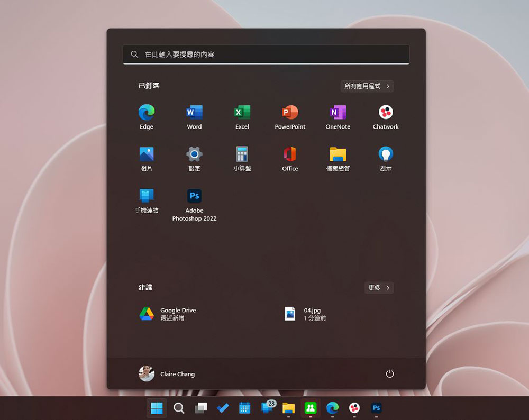Launch 手機連結 phone link app

147,200
